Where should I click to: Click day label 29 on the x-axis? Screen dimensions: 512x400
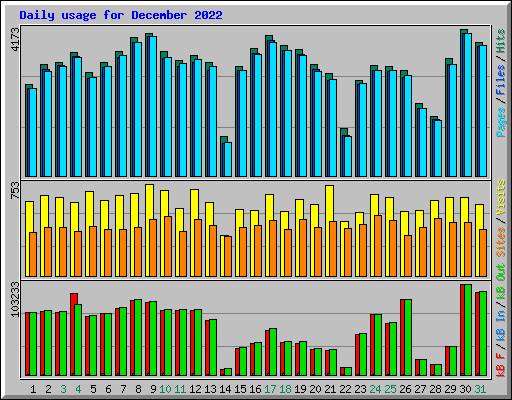(x=450, y=389)
